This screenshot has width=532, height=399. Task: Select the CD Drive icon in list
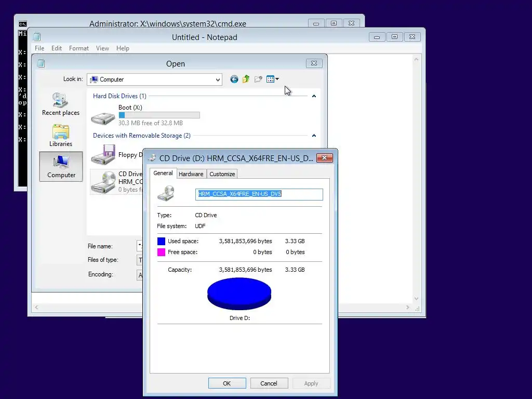(x=103, y=182)
